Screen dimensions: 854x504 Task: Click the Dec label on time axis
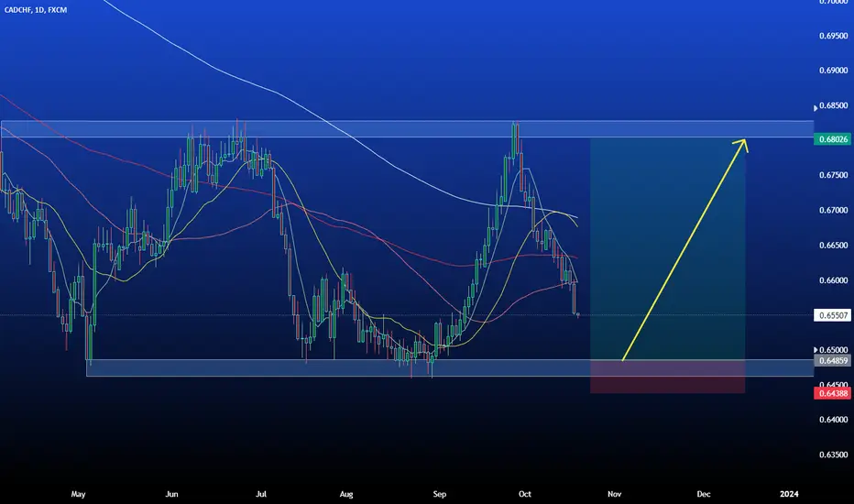tap(704, 494)
